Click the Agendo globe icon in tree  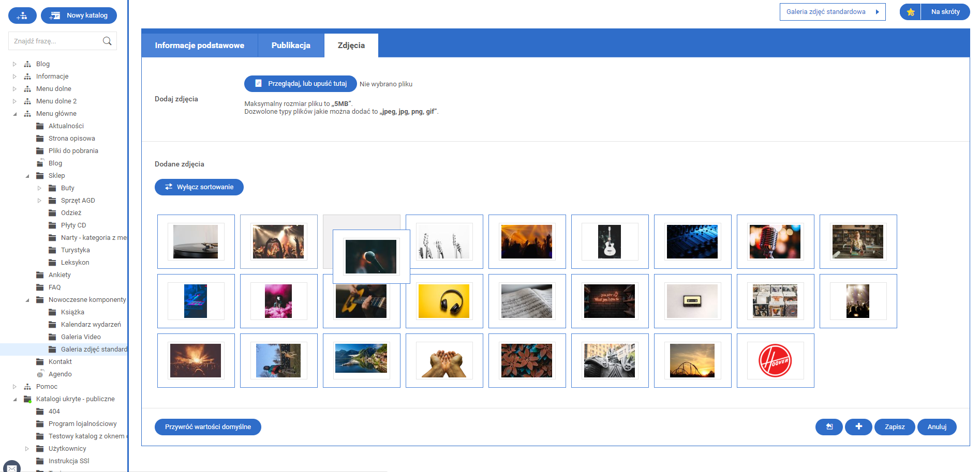coord(40,374)
